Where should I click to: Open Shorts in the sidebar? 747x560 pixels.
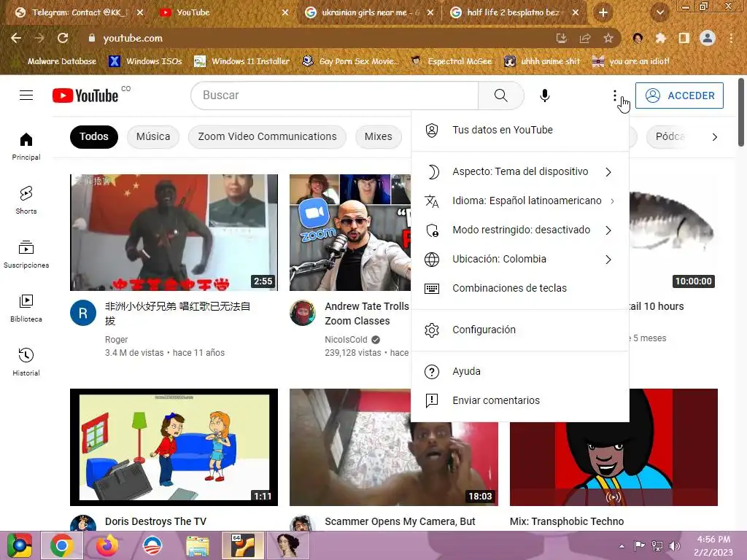26,201
